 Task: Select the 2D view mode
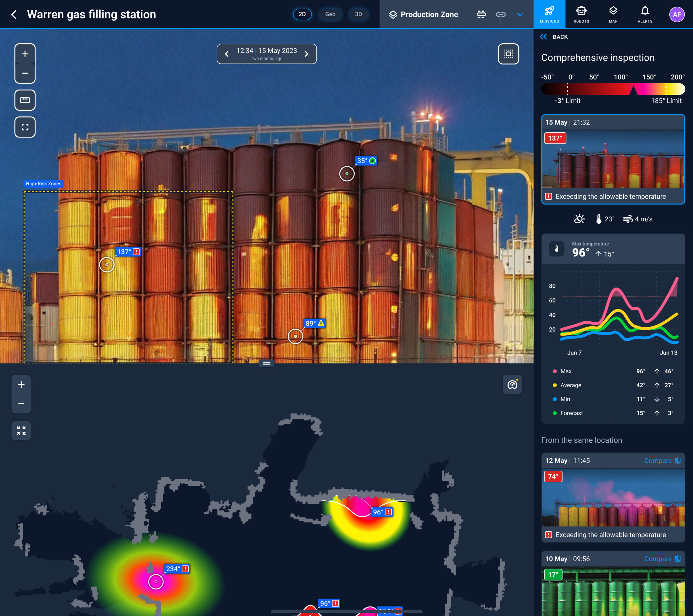pyautogui.click(x=302, y=14)
